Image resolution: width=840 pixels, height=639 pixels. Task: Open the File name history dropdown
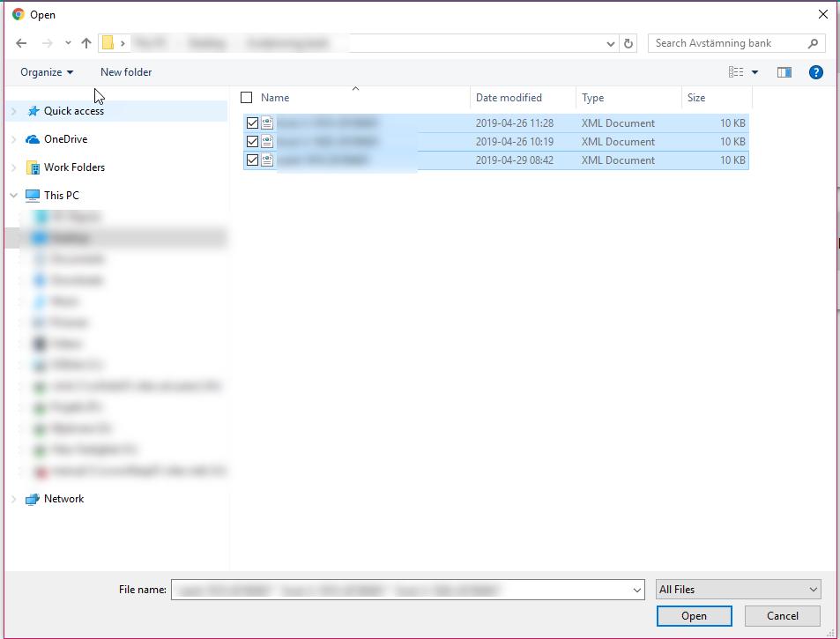tap(636, 591)
